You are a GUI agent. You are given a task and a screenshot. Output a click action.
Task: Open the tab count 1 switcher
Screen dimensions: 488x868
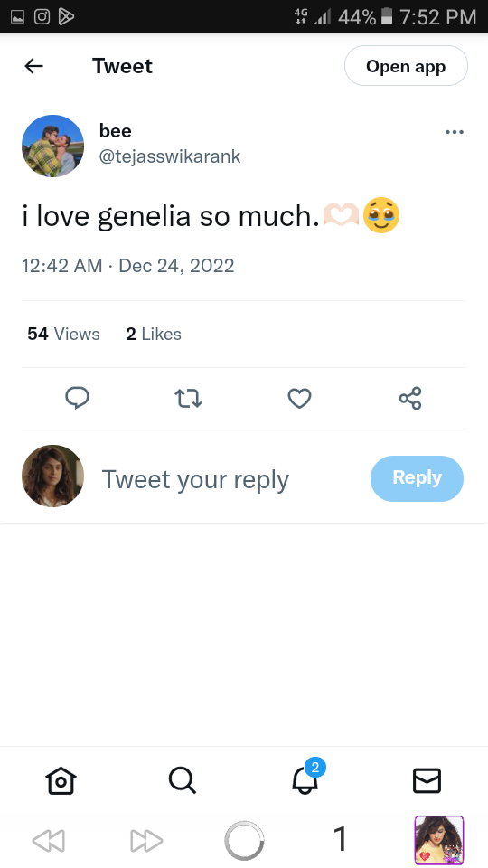click(x=341, y=839)
